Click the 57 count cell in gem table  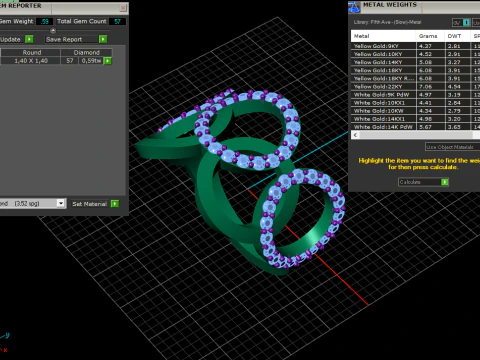point(70,61)
